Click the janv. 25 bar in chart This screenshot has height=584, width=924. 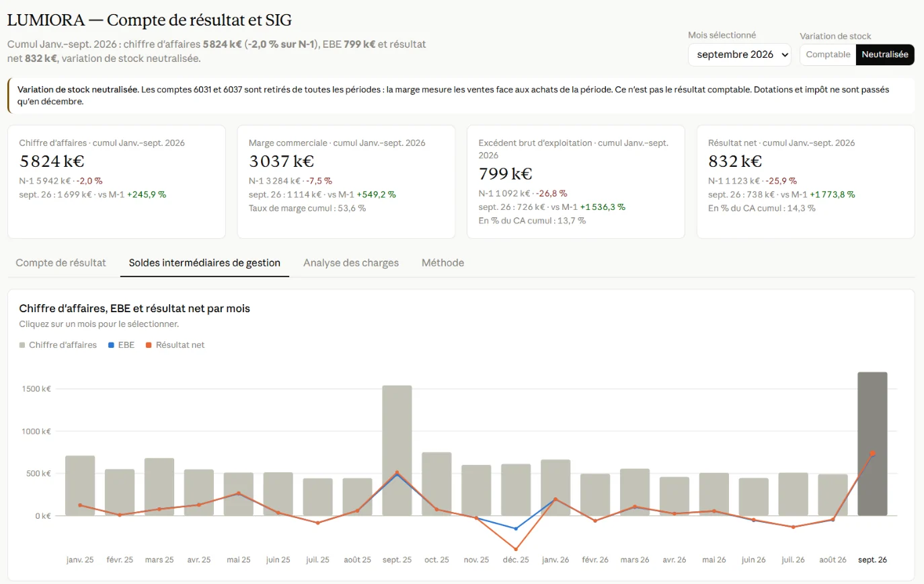pyautogui.click(x=80, y=485)
